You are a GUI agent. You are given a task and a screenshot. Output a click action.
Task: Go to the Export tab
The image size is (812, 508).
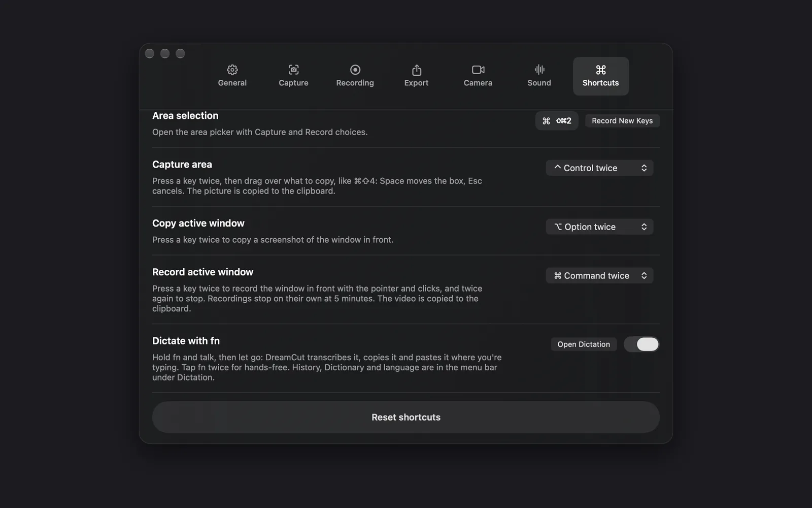(x=416, y=76)
